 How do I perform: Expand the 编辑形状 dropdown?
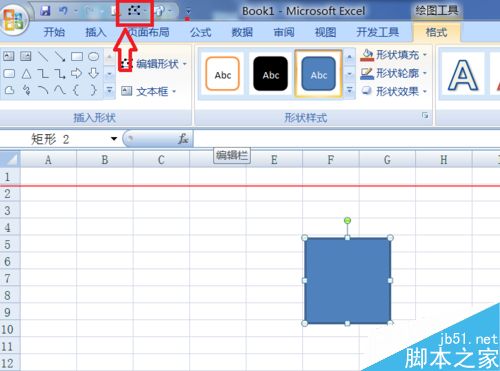(185, 64)
